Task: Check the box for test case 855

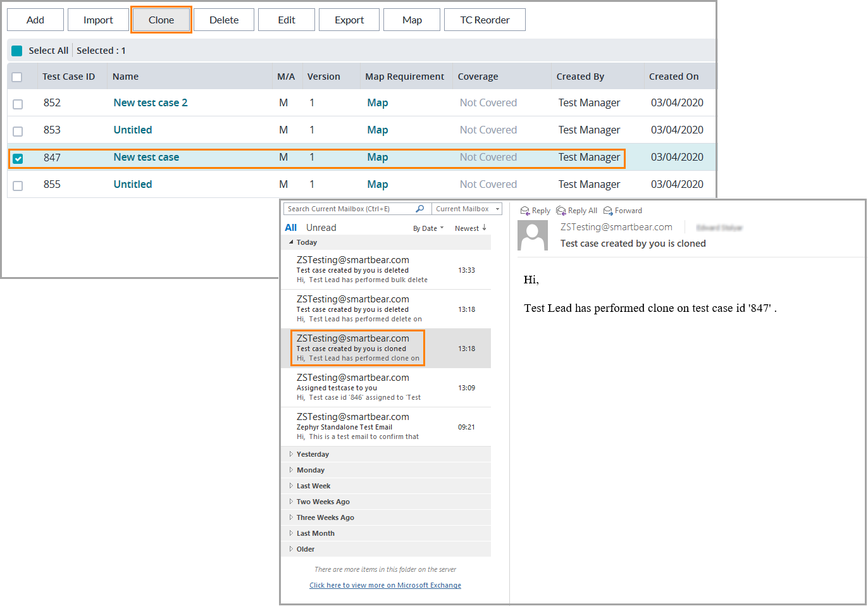Action: [18, 186]
